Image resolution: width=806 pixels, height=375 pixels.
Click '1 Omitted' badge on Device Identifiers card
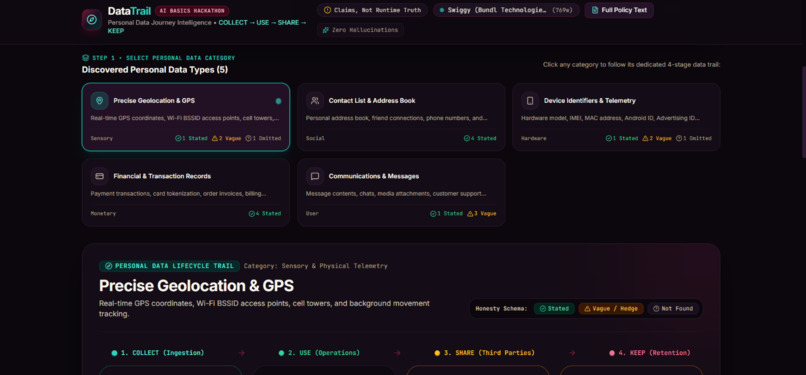pyautogui.click(x=694, y=138)
